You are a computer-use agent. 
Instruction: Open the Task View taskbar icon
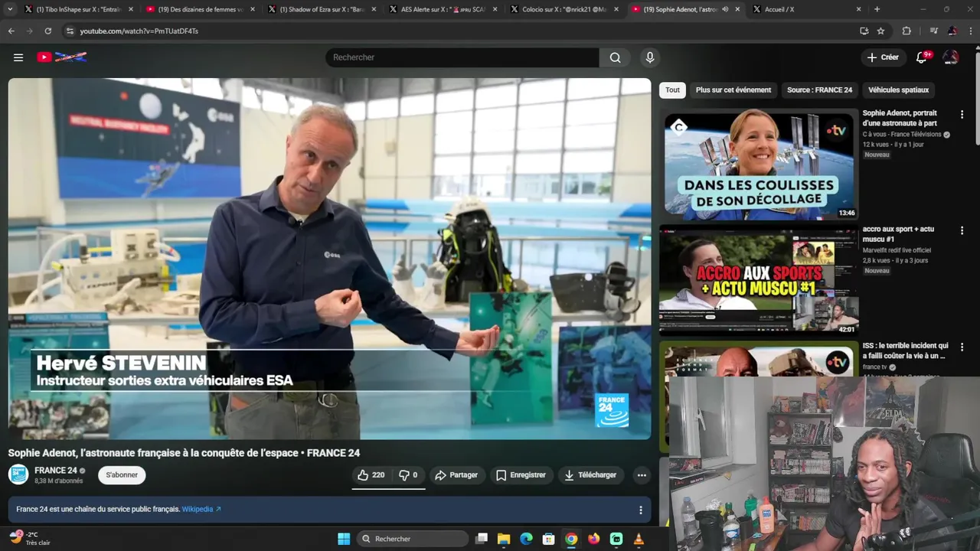pos(482,539)
